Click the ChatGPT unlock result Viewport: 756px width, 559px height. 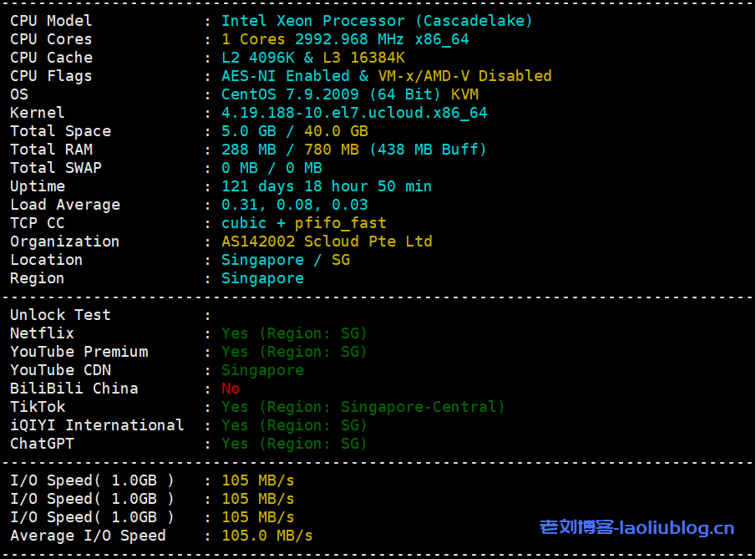point(294,444)
